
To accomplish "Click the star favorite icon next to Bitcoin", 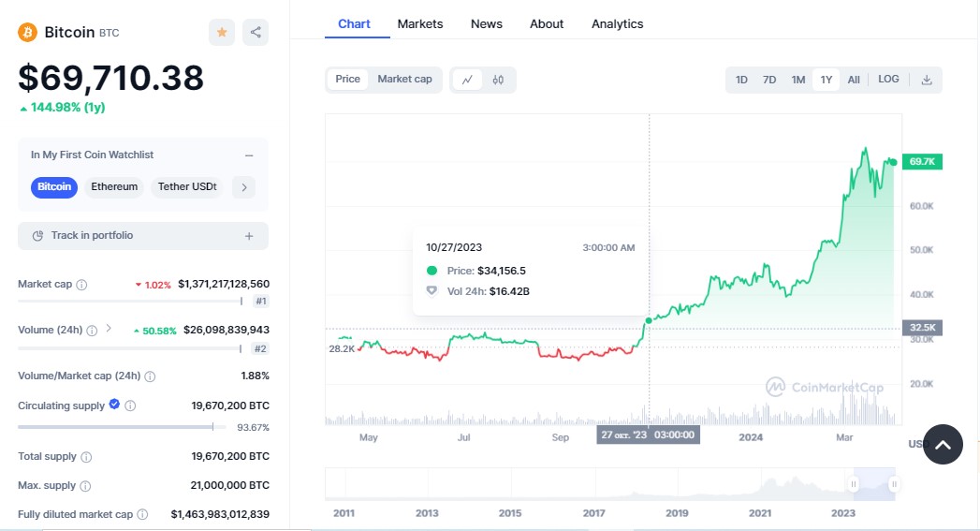I will tap(222, 32).
